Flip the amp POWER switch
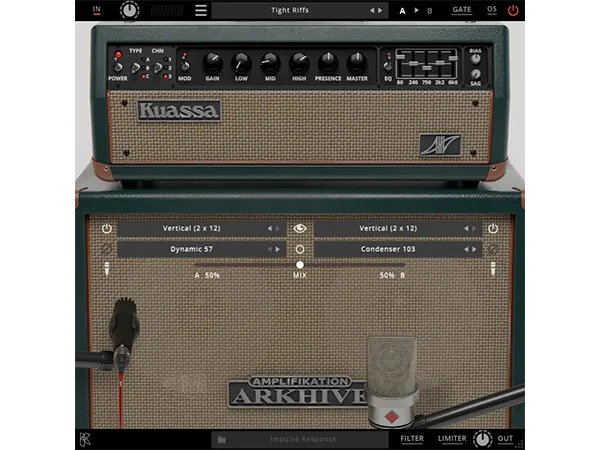The height and width of the screenshot is (450, 600). [118, 67]
